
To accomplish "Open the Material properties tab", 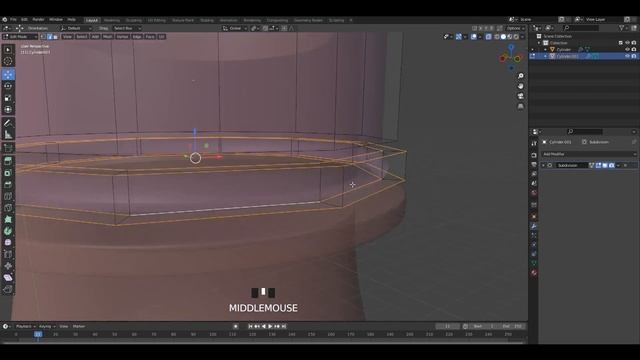I will [534, 273].
